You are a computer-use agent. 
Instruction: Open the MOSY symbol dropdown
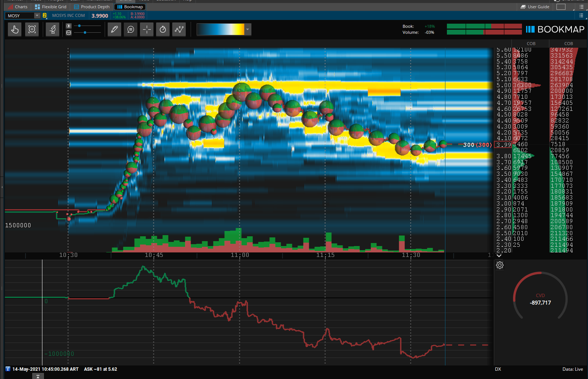[x=37, y=15]
